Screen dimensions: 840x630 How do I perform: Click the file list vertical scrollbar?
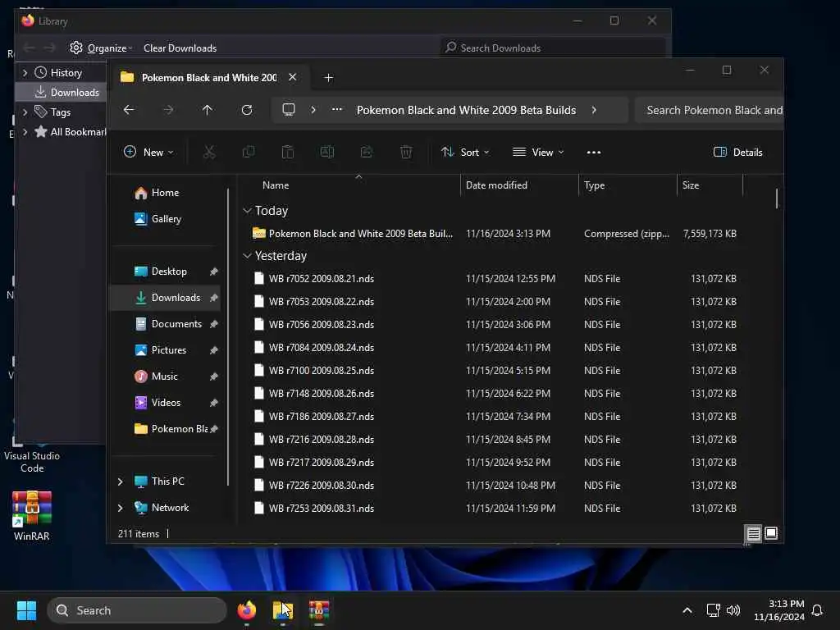(776, 199)
